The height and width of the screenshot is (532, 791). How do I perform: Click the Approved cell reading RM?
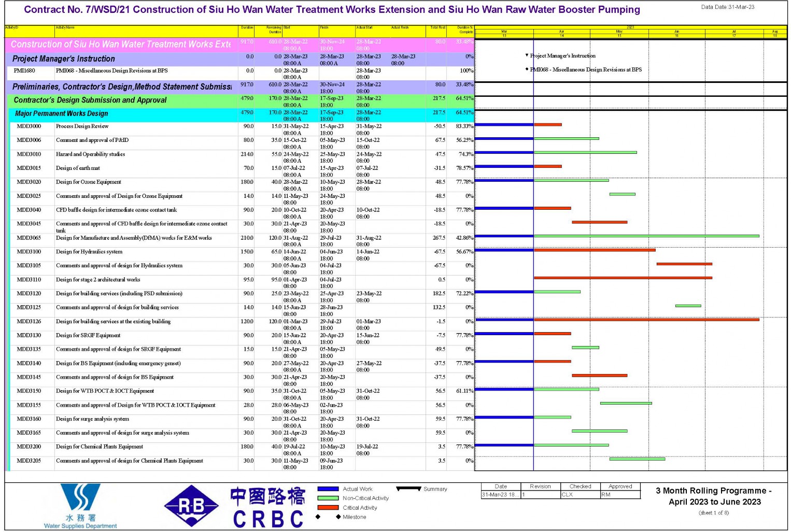coord(620,495)
